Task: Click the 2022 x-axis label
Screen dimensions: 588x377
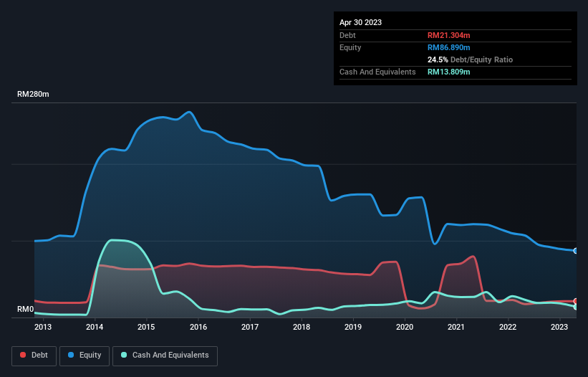Action: click(508, 327)
